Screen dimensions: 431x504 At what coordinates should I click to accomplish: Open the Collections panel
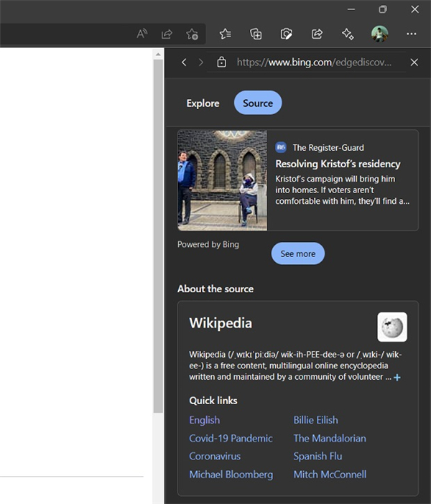[x=256, y=34]
